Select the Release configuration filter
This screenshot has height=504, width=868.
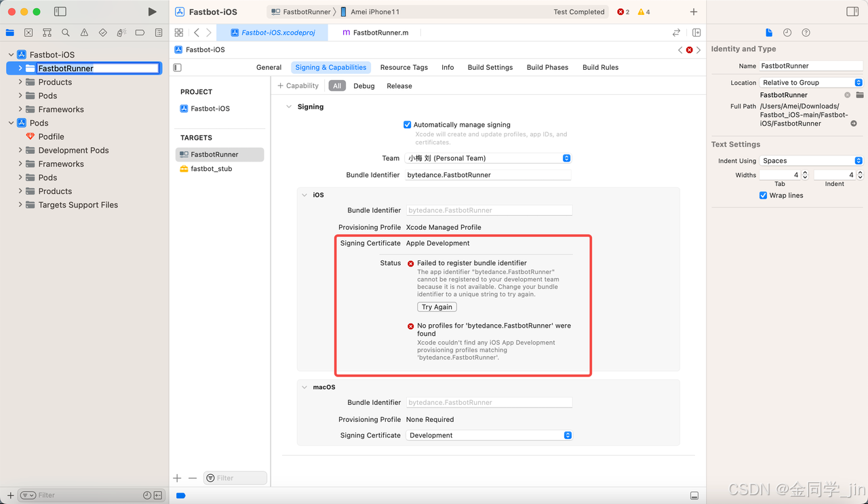coord(399,86)
